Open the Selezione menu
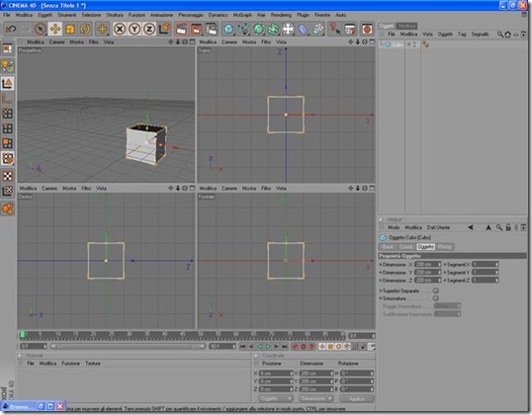 (91, 15)
